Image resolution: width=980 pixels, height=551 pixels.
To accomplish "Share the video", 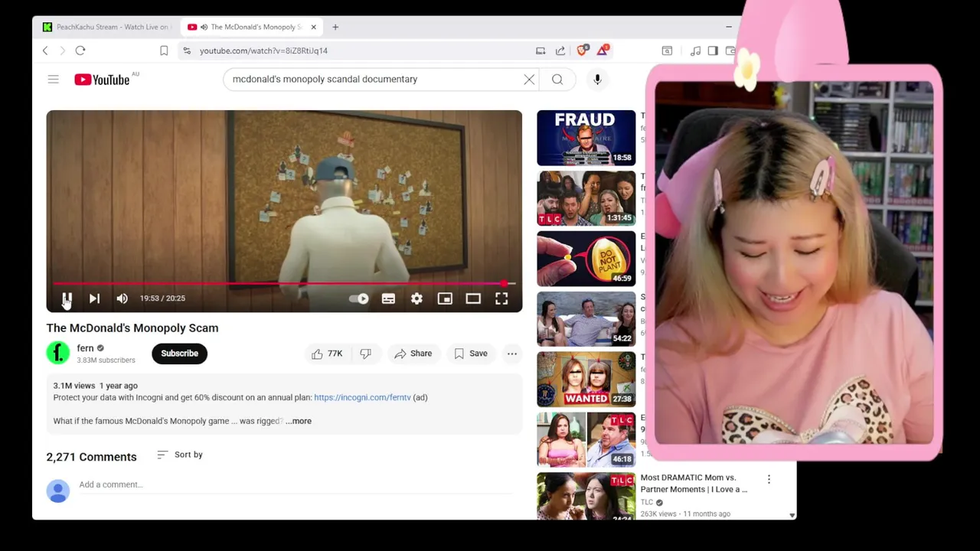I will (413, 354).
